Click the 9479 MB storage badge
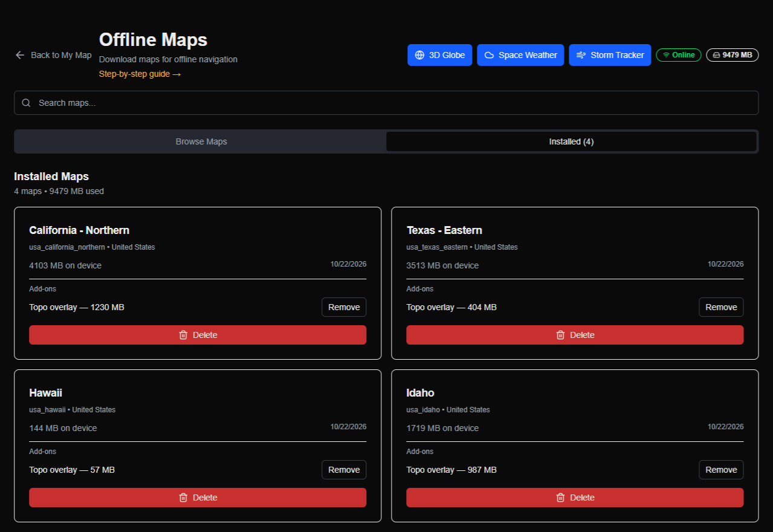This screenshot has height=532, width=773. [732, 55]
